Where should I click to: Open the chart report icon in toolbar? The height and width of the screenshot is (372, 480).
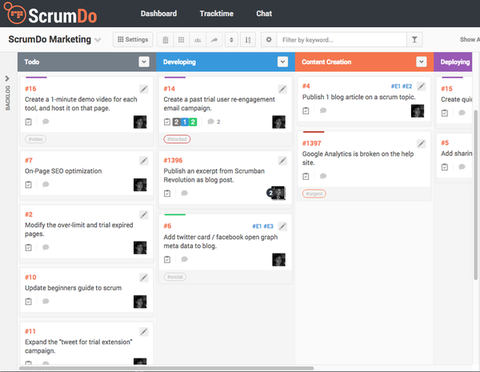click(x=198, y=40)
